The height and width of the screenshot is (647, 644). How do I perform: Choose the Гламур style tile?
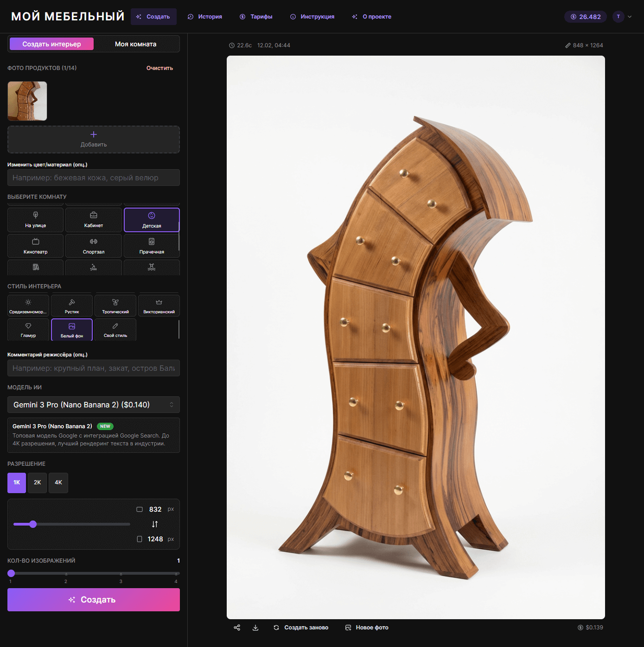click(x=28, y=330)
